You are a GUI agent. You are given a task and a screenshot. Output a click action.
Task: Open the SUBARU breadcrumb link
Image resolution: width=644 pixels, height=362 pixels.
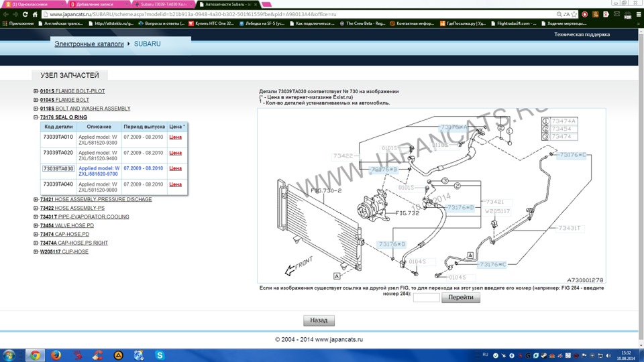pyautogui.click(x=147, y=44)
